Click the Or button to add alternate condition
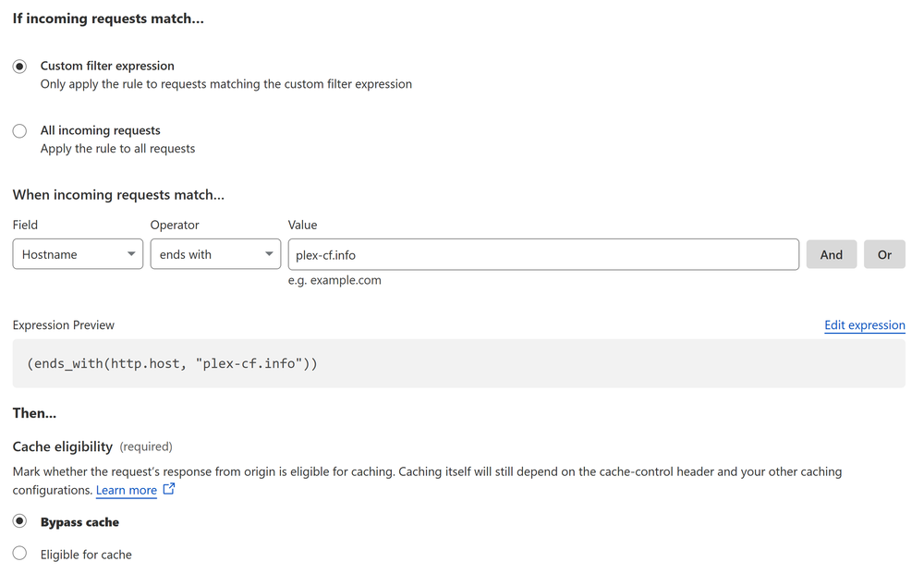The image size is (924, 574). [x=884, y=253]
